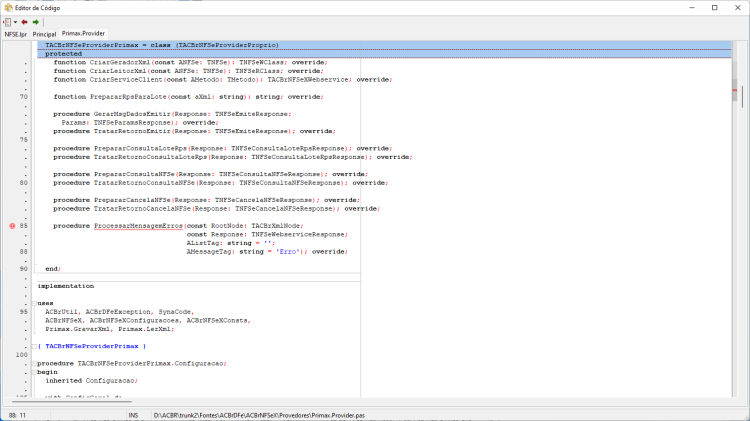Click the cursor position 88: 11 panel
The height and width of the screenshot is (421, 750).
pyautogui.click(x=17, y=415)
